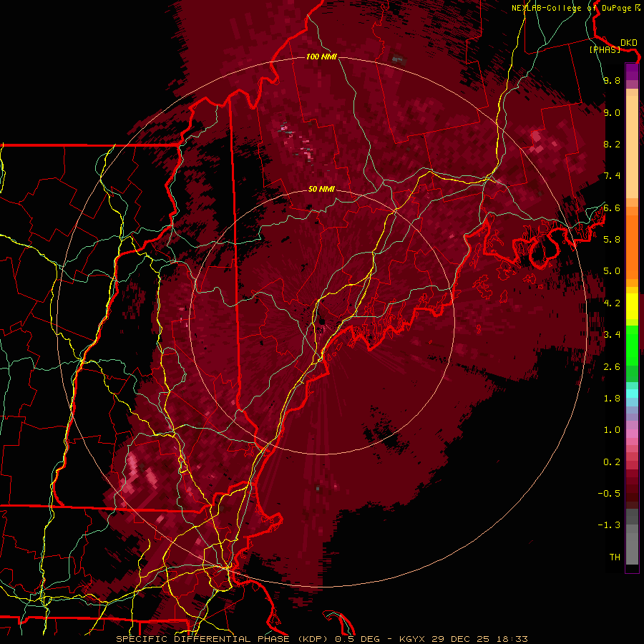The width and height of the screenshot is (644, 644).
Task: Click the cyan band in the color legend
Action: coord(632,394)
